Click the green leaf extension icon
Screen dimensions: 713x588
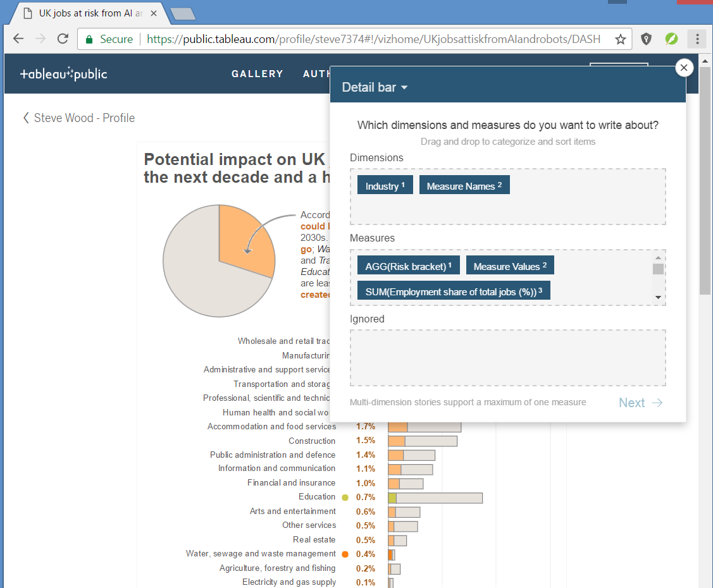(671, 39)
